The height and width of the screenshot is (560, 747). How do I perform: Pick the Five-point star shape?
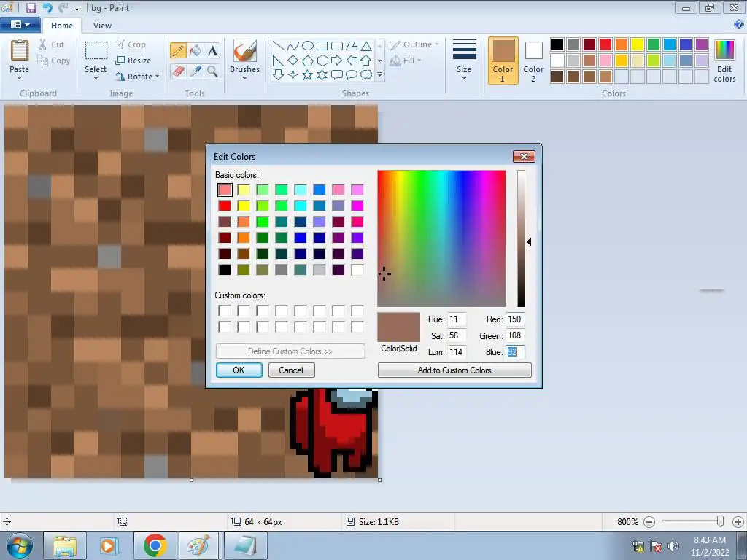point(308,75)
